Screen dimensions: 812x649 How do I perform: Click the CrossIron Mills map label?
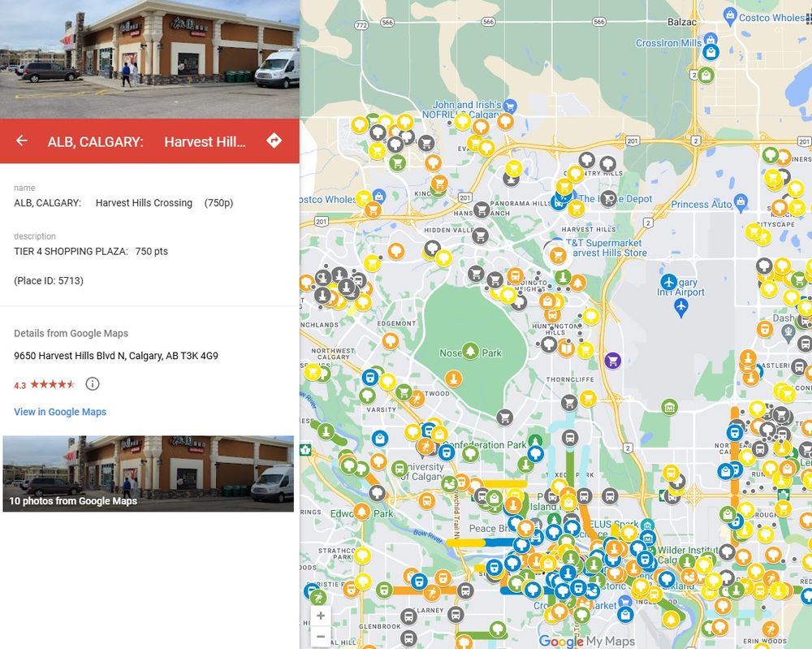[668, 43]
